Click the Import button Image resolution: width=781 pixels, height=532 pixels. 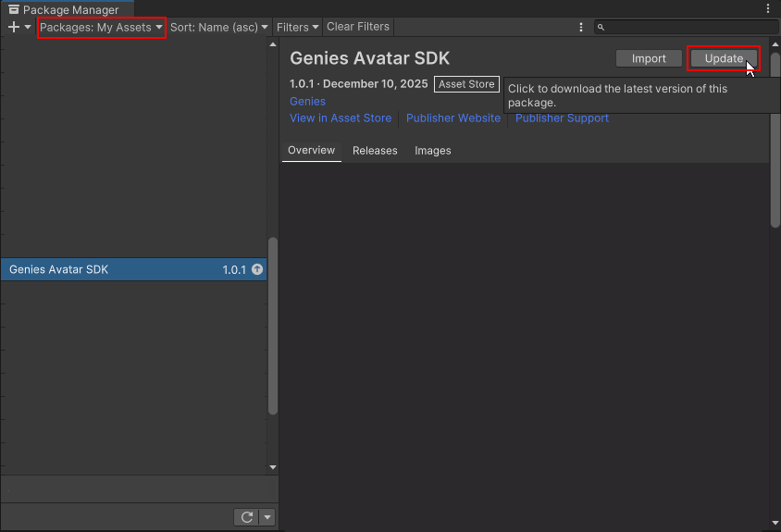click(x=649, y=58)
